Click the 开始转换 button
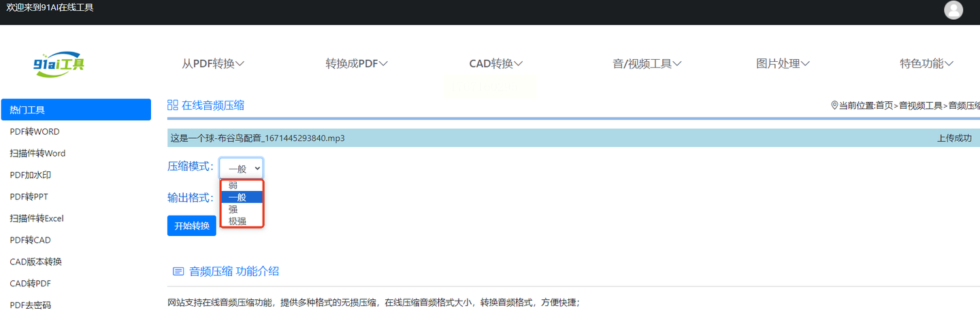Image resolution: width=980 pixels, height=319 pixels. coord(192,226)
